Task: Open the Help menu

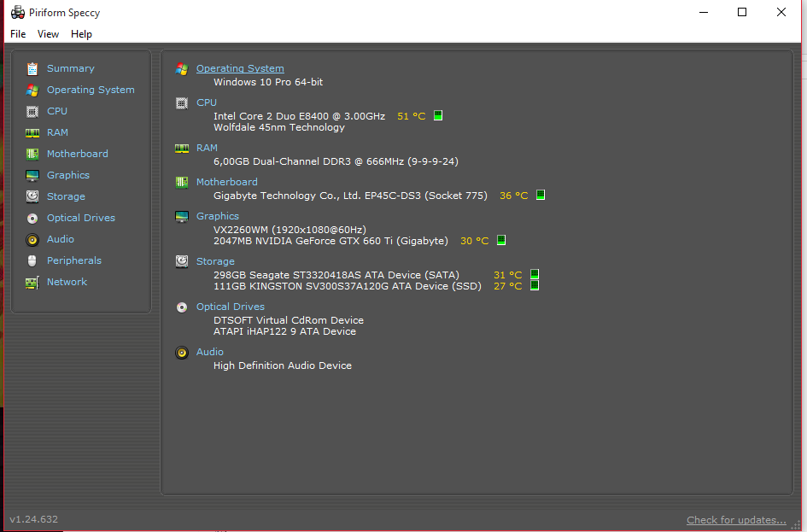Action: click(81, 34)
